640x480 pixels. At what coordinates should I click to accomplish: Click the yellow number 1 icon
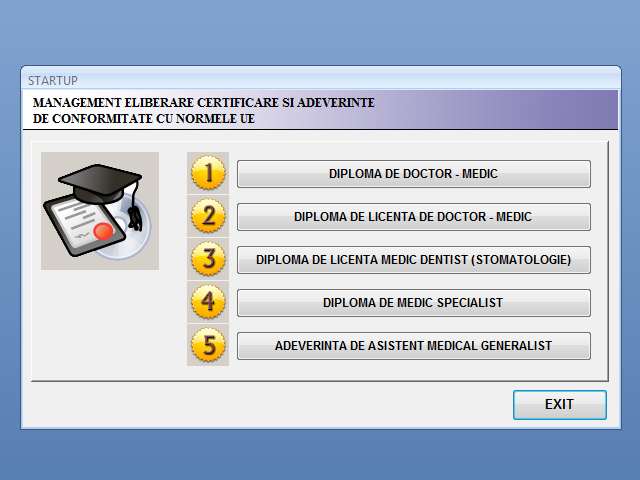[208, 173]
